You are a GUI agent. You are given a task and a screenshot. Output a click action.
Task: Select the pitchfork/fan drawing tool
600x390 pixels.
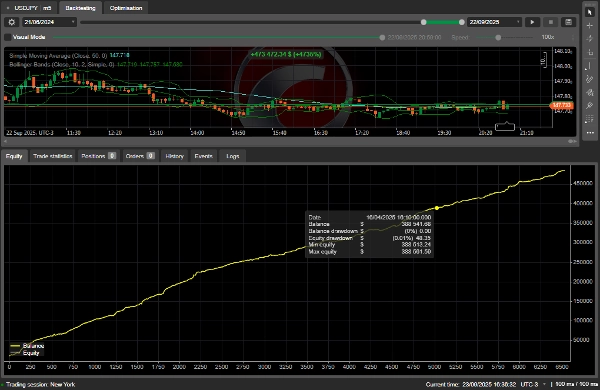[x=590, y=93]
